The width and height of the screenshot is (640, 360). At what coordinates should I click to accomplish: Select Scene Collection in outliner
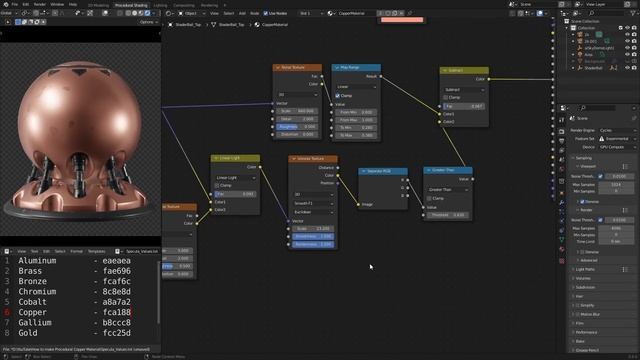[585, 21]
